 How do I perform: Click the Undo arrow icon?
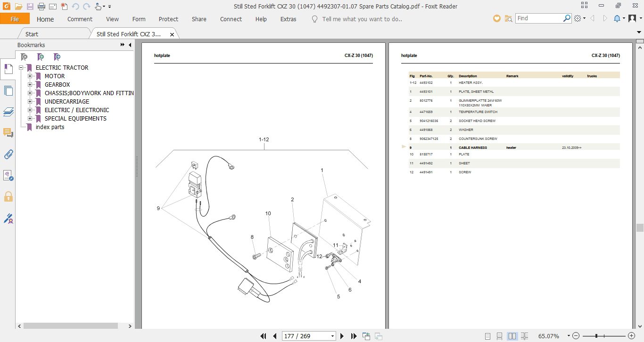(75, 7)
